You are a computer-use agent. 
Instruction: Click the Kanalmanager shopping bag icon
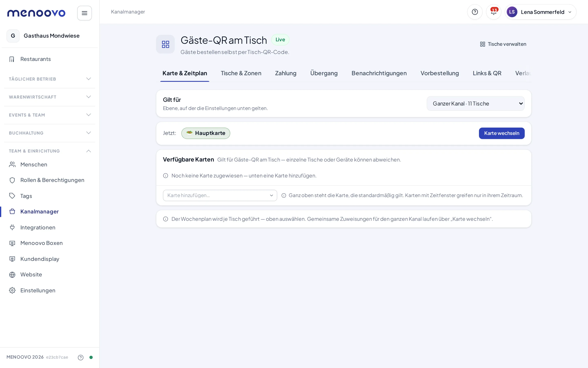click(12, 212)
